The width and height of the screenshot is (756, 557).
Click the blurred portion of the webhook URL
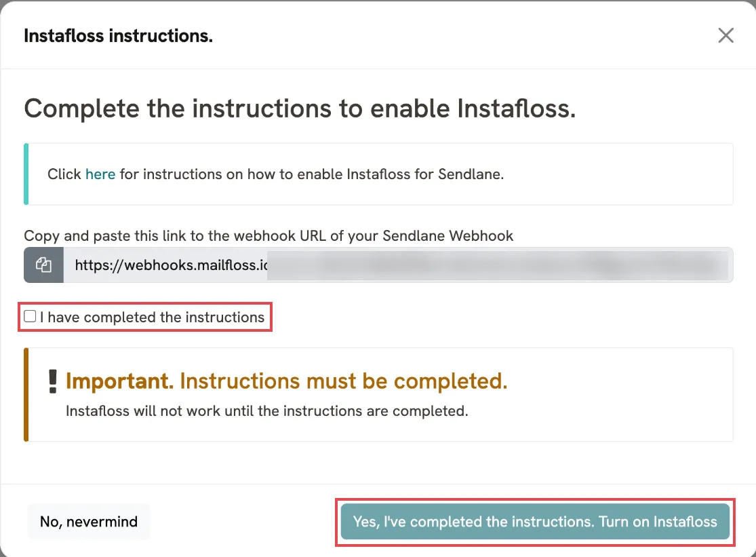pyautogui.click(x=498, y=265)
